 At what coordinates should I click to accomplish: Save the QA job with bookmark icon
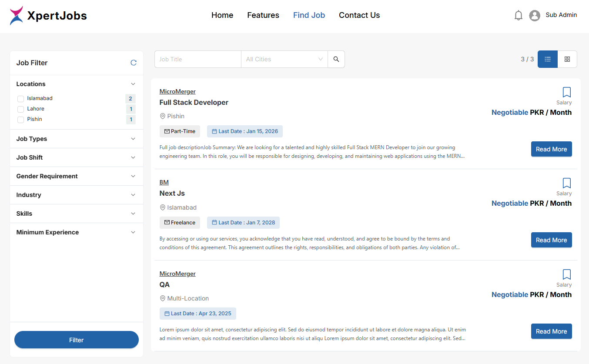[566, 274]
